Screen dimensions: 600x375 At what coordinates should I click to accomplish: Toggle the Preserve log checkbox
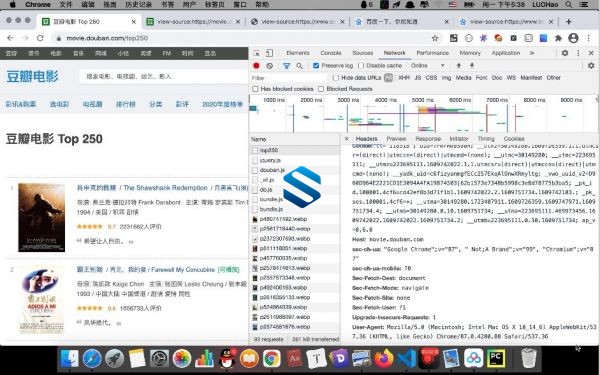coord(316,66)
